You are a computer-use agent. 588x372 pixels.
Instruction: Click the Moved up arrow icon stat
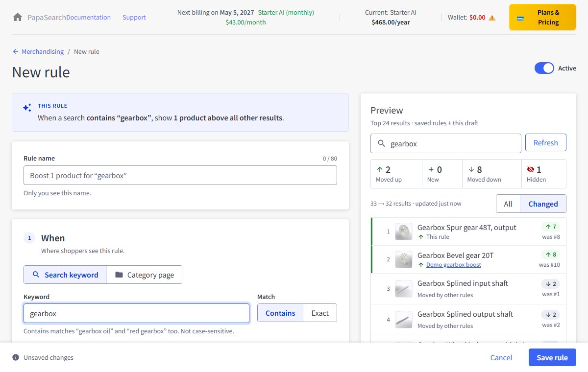coord(379,169)
